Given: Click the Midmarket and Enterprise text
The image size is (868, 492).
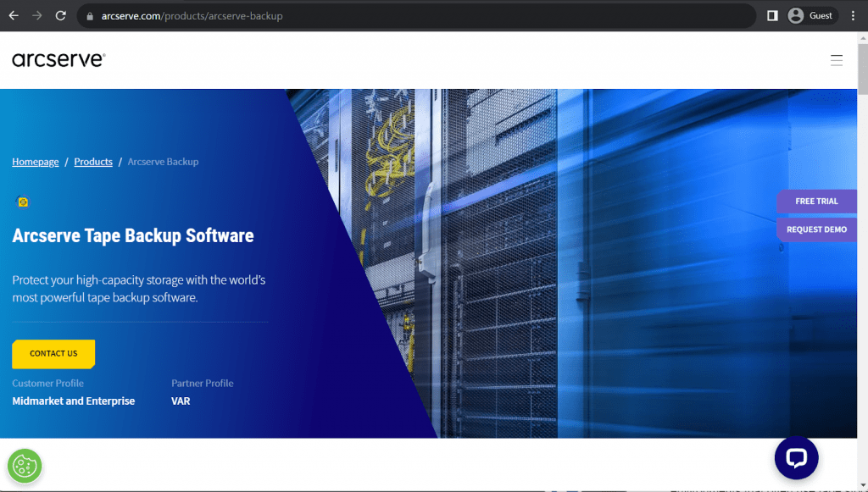Looking at the screenshot, I should (x=74, y=401).
